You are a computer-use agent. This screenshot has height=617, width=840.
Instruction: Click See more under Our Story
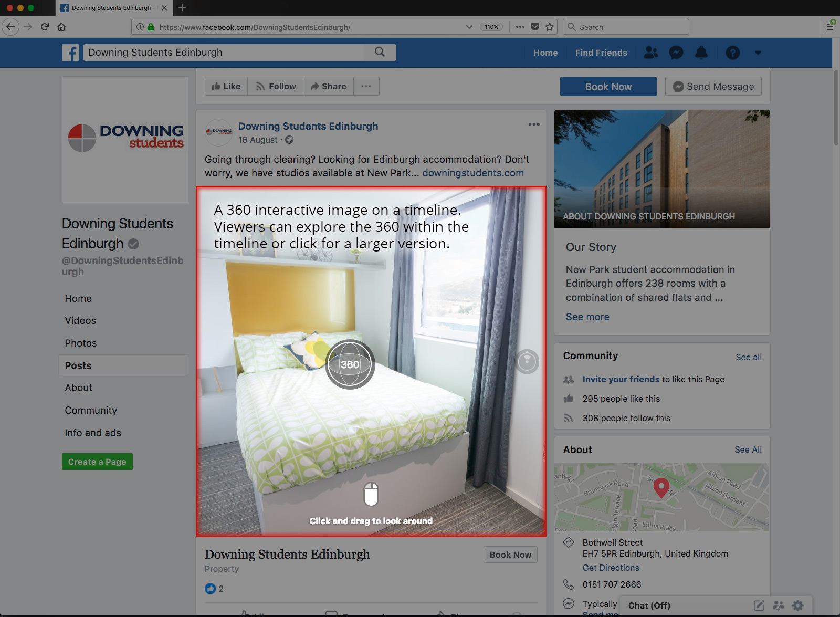[x=587, y=317]
